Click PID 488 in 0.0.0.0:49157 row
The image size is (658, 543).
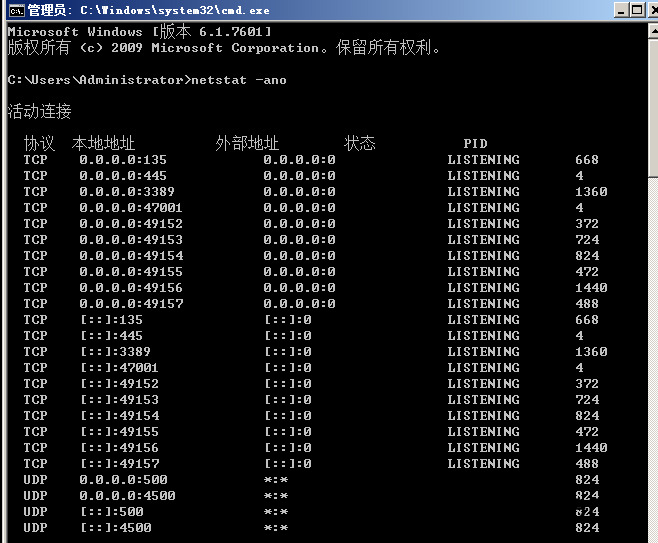[x=587, y=303]
